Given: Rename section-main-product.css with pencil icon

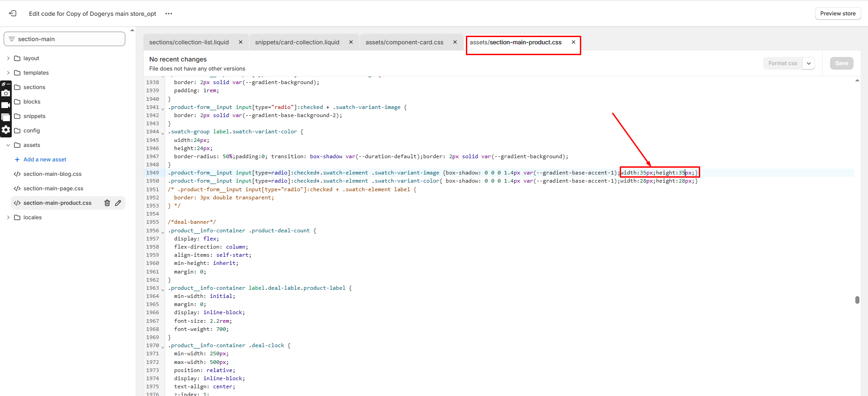Looking at the screenshot, I should [118, 203].
